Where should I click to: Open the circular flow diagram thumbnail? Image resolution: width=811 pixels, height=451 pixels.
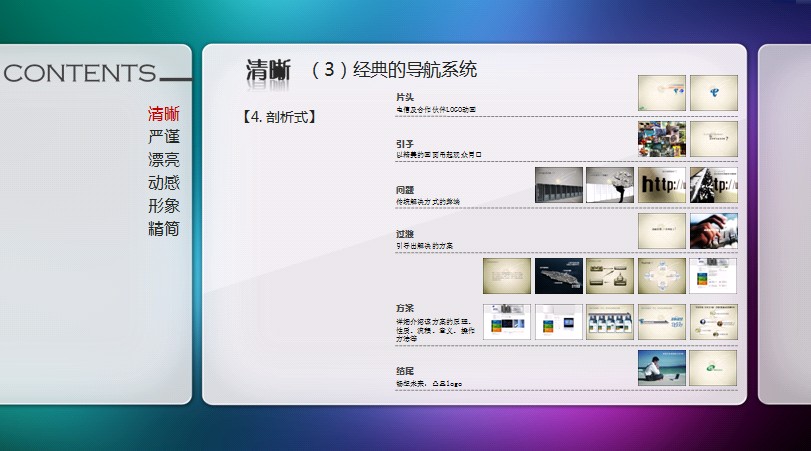click(x=662, y=276)
